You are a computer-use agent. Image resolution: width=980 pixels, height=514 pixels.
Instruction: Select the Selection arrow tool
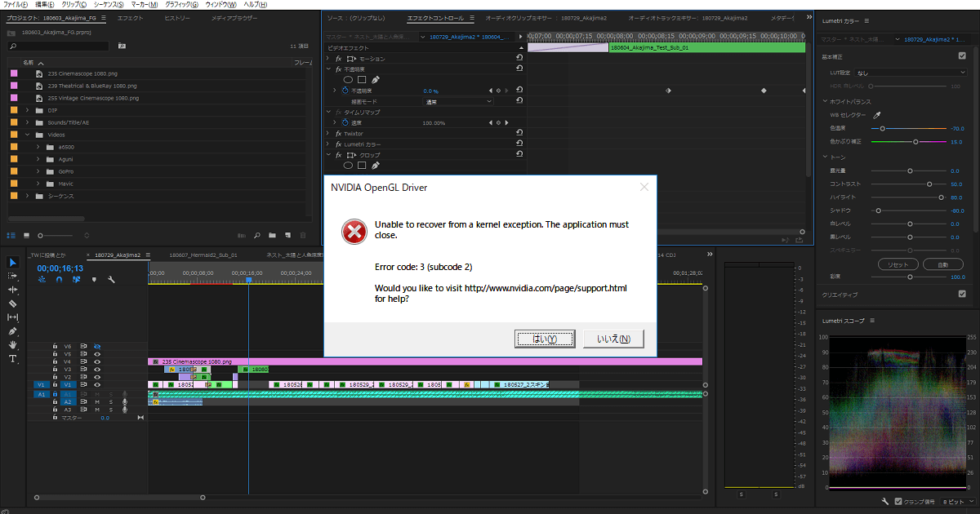(13, 262)
